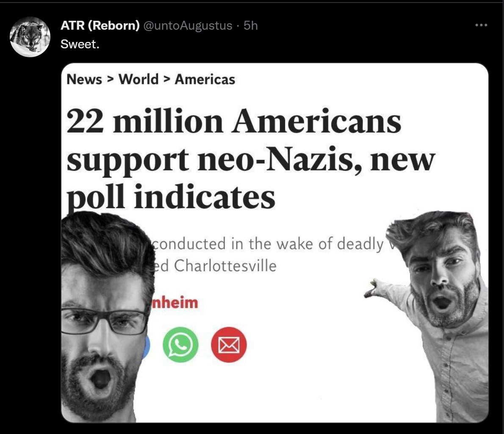
Task: Open the three-dot more options menu
Action: 481,25
